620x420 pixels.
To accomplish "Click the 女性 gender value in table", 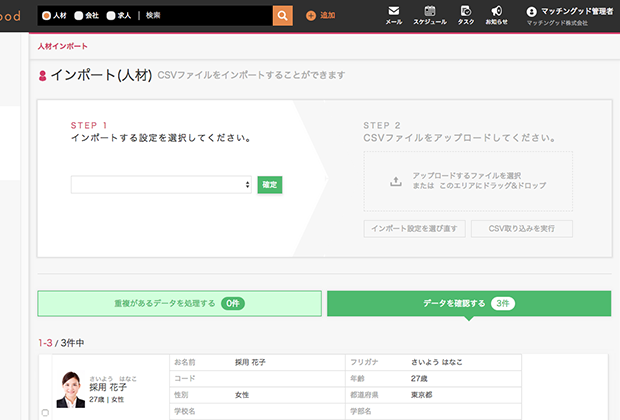I will point(242,395).
